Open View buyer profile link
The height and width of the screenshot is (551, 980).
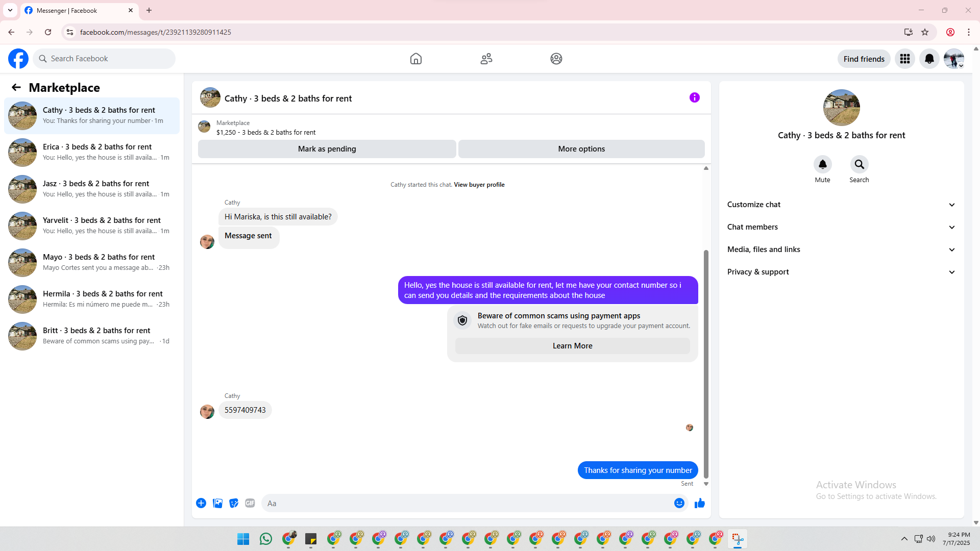click(479, 185)
